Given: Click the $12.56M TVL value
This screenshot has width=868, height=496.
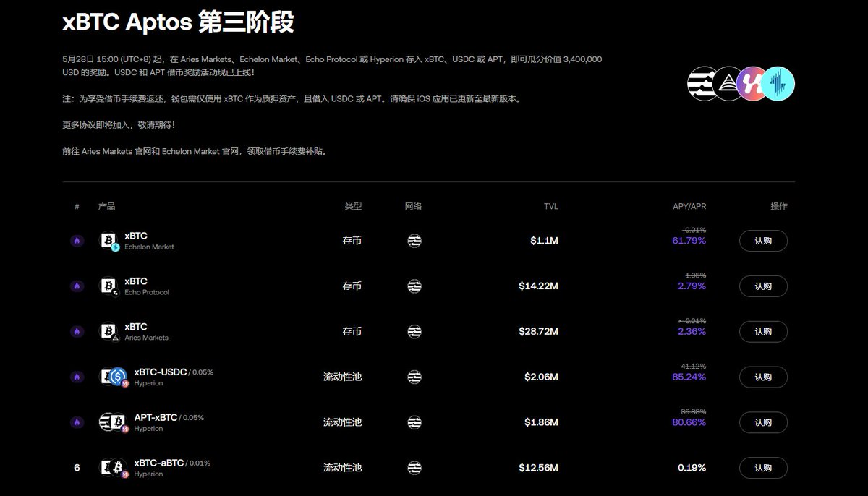Looking at the screenshot, I should [x=538, y=468].
